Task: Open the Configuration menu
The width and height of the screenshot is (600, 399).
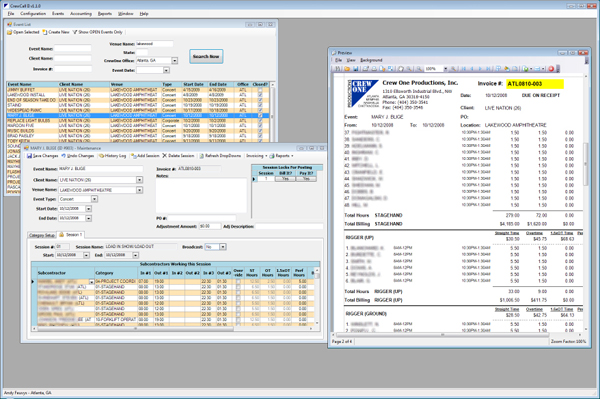Action: 33,14
